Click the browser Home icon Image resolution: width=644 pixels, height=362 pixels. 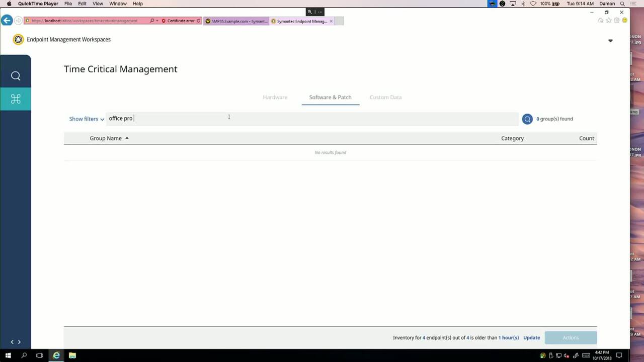coord(601,21)
